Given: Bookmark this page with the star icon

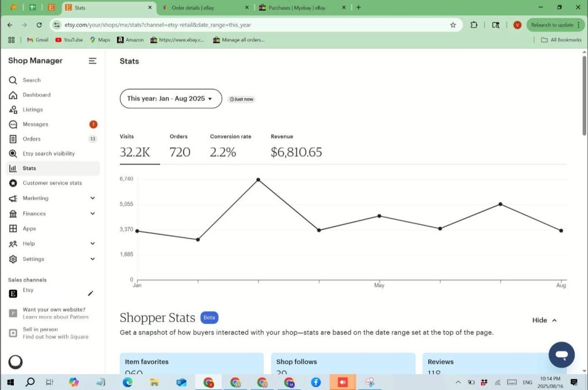Looking at the screenshot, I should coord(453,25).
